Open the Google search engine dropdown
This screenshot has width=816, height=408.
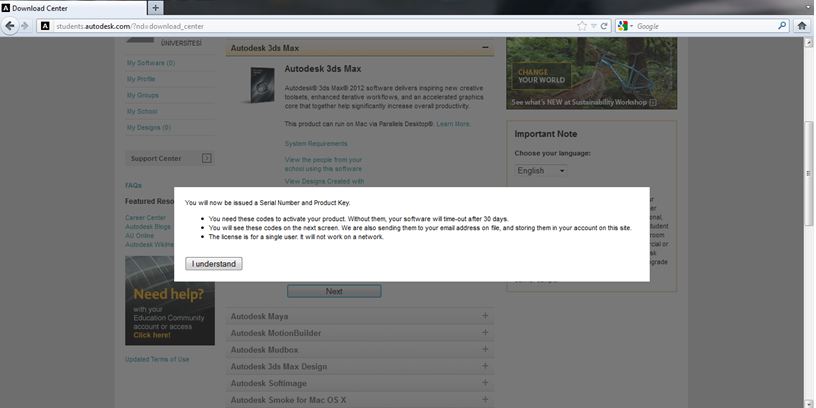click(626, 26)
